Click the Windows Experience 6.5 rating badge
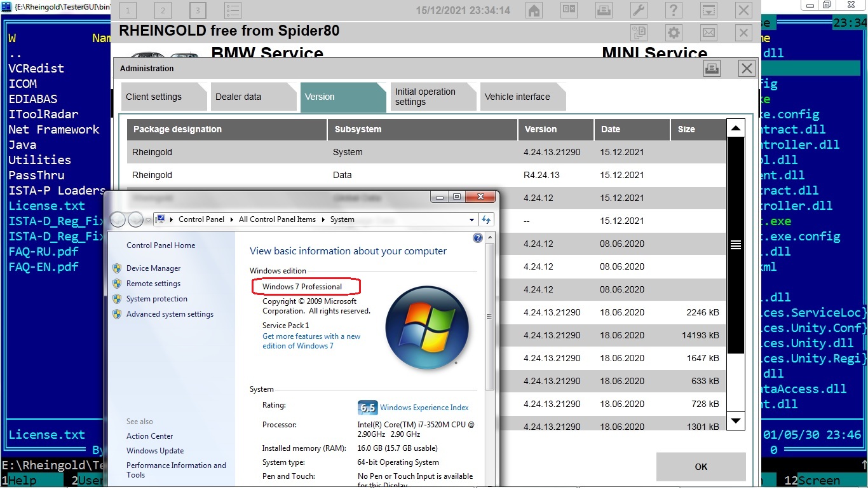This screenshot has height=489, width=868. (367, 408)
